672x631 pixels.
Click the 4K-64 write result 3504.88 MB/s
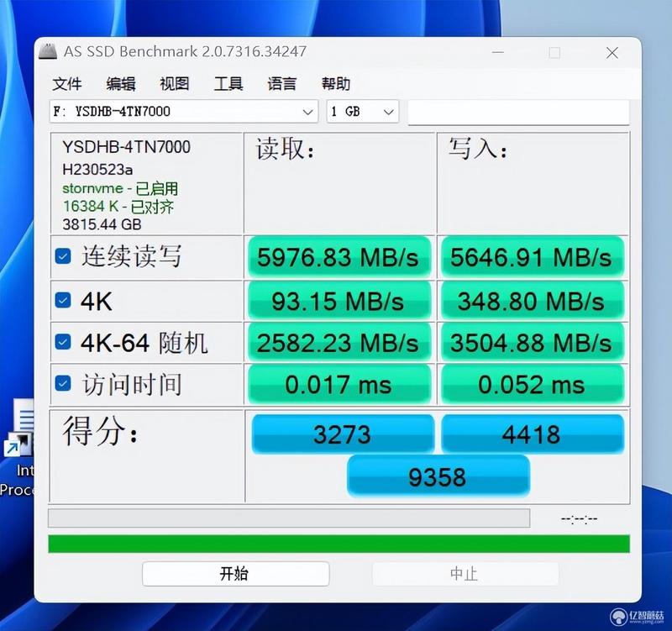(x=532, y=343)
